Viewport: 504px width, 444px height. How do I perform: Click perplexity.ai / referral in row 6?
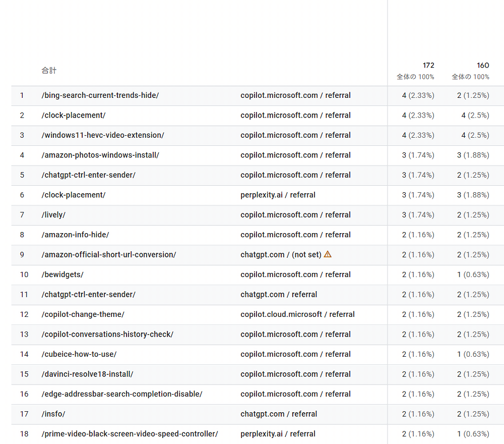click(278, 195)
